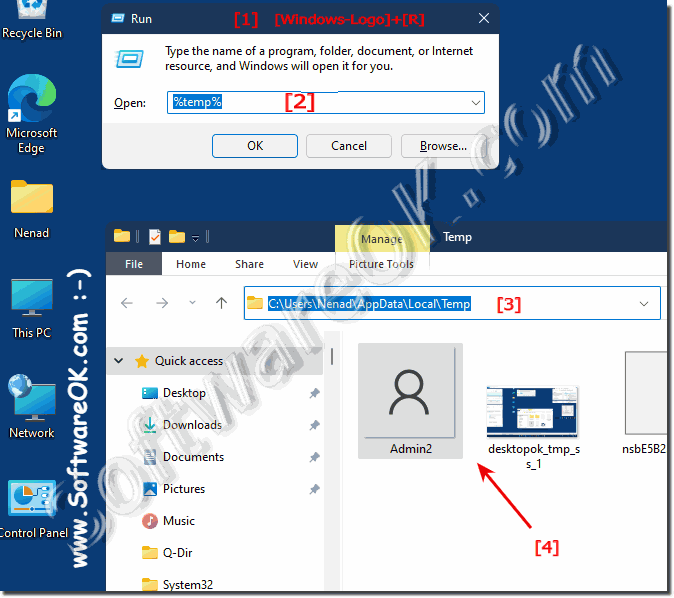Unpin Documents using its pin icon

(314, 457)
